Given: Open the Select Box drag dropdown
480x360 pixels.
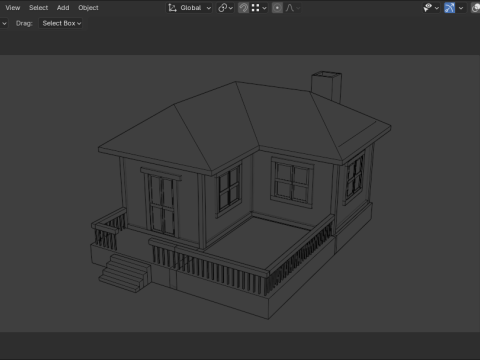Looking at the screenshot, I should point(61,23).
